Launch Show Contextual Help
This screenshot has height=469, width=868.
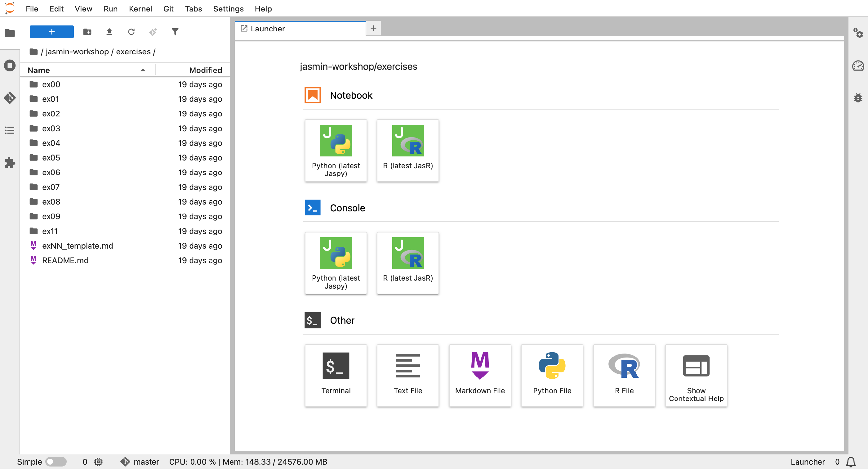tap(696, 375)
